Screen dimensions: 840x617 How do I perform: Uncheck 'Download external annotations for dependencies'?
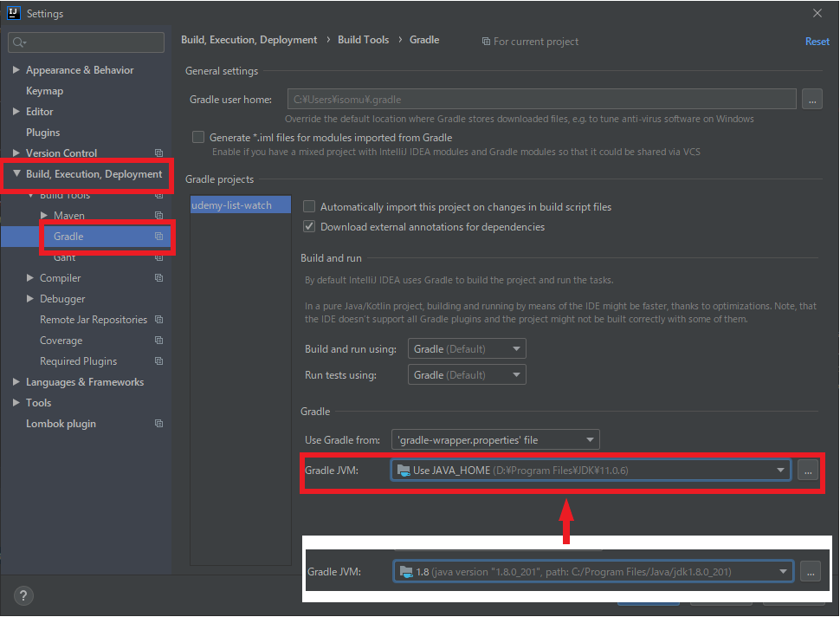(309, 226)
